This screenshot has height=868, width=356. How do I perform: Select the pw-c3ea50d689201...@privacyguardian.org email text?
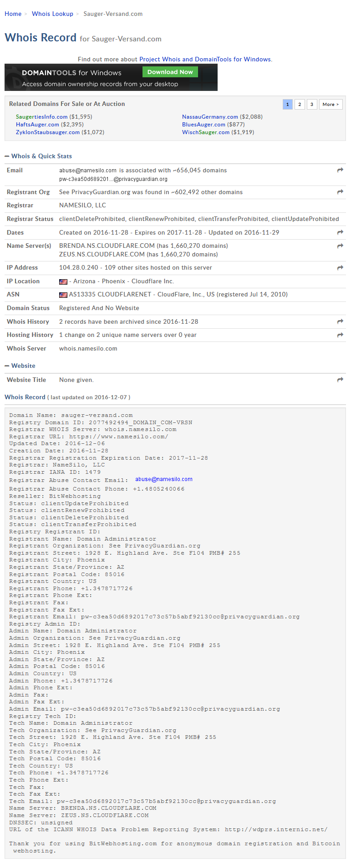113,179
